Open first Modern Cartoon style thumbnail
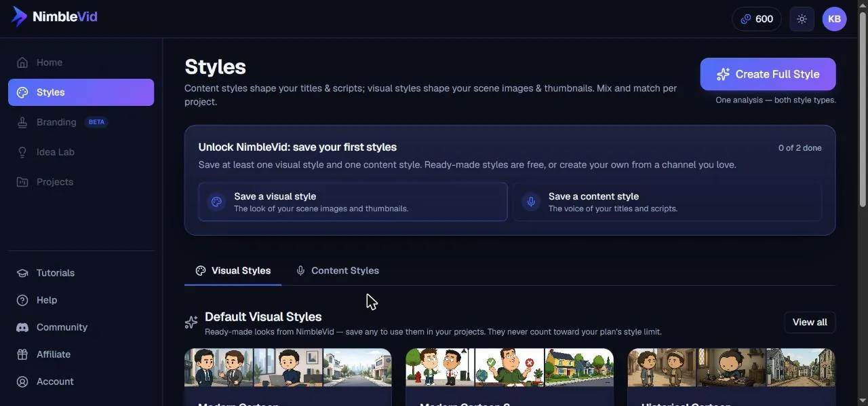 [x=288, y=367]
